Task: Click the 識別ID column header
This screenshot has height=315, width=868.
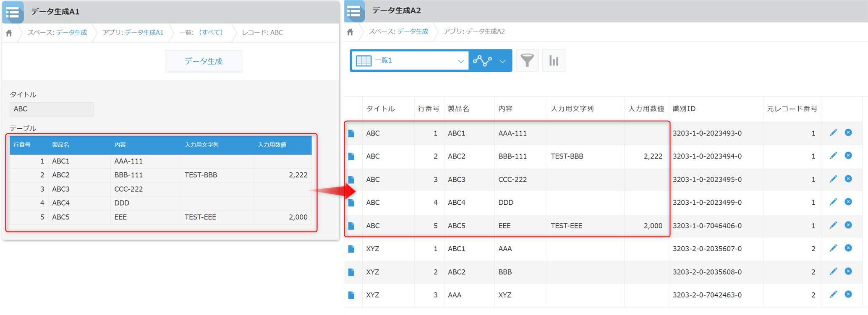Action: pos(684,109)
